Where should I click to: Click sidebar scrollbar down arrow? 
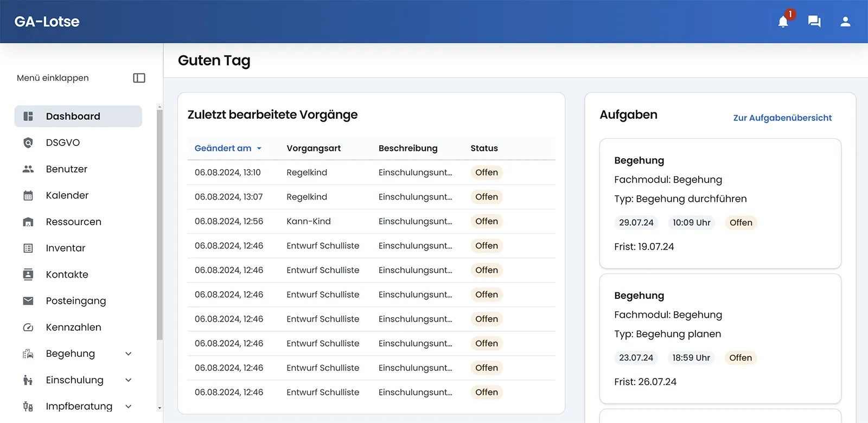[x=159, y=408]
